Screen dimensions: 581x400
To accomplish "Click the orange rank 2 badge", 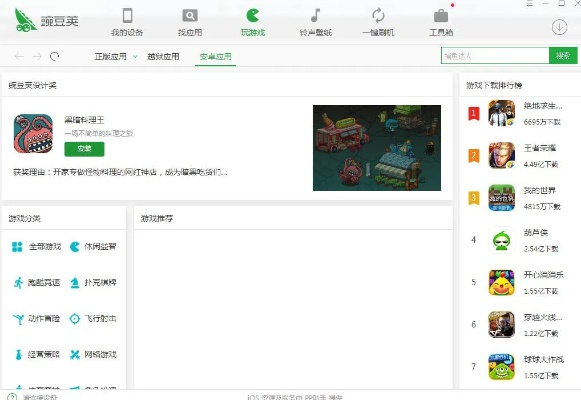I will pyautogui.click(x=474, y=156).
